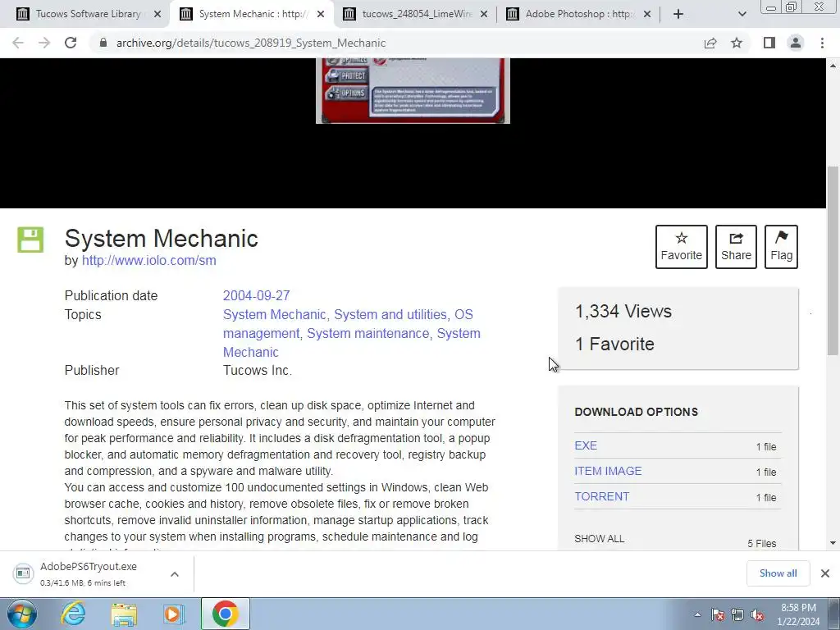Open Chrome three-dot menu
Image resolution: width=840 pixels, height=630 pixels.
822,43
